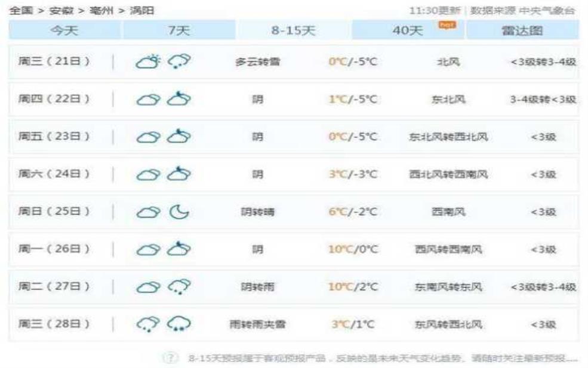Click the crescent moon icon for 周日 (25日)
The width and height of the screenshot is (588, 368).
point(178,212)
